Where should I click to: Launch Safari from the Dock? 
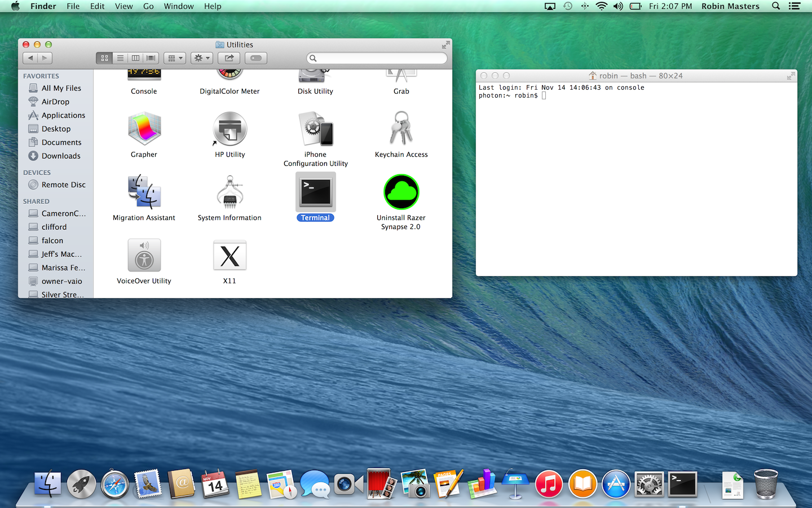(x=115, y=484)
